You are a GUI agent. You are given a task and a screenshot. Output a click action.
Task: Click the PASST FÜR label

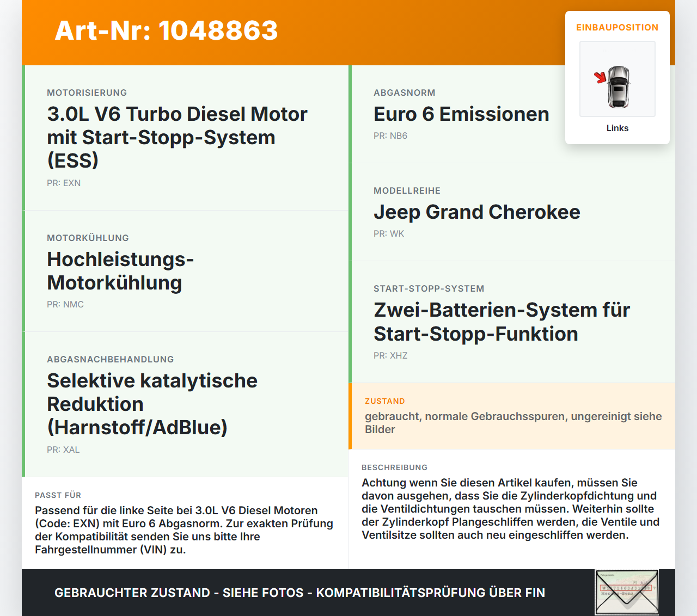[x=58, y=495]
